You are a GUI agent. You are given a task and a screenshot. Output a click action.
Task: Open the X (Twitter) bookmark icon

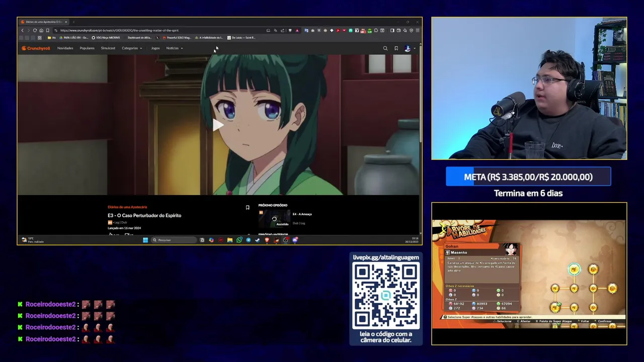157,38
